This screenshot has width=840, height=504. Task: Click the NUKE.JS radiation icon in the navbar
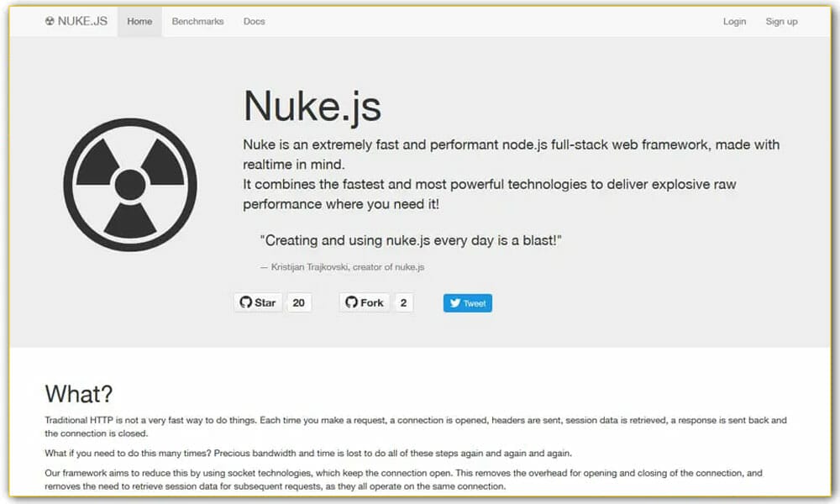48,21
